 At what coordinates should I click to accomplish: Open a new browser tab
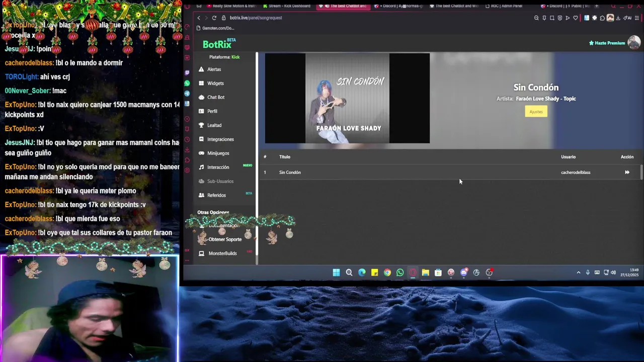coord(597,6)
